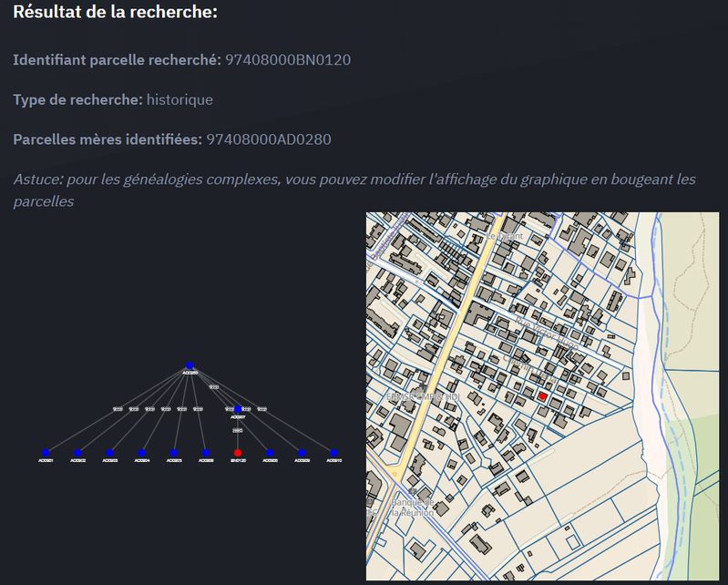
Task: Click the 'historique' search type value
Action: [x=179, y=100]
